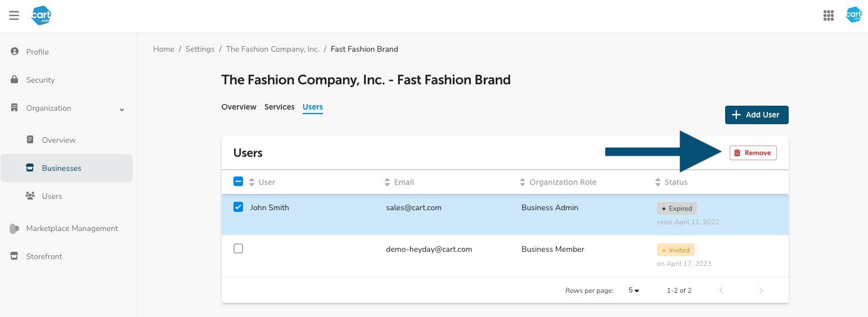Switch to the Overview tab
Viewport: 868px width, 317px height.
[239, 107]
